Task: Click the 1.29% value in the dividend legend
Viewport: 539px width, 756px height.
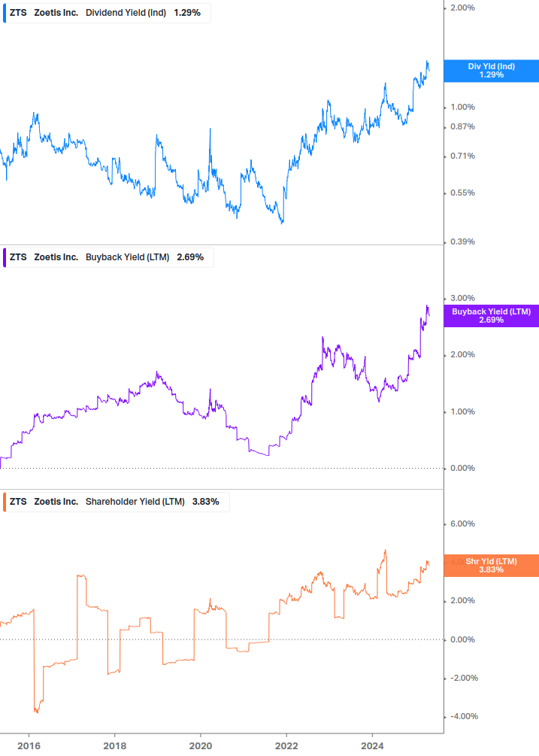Action: pyautogui.click(x=187, y=13)
